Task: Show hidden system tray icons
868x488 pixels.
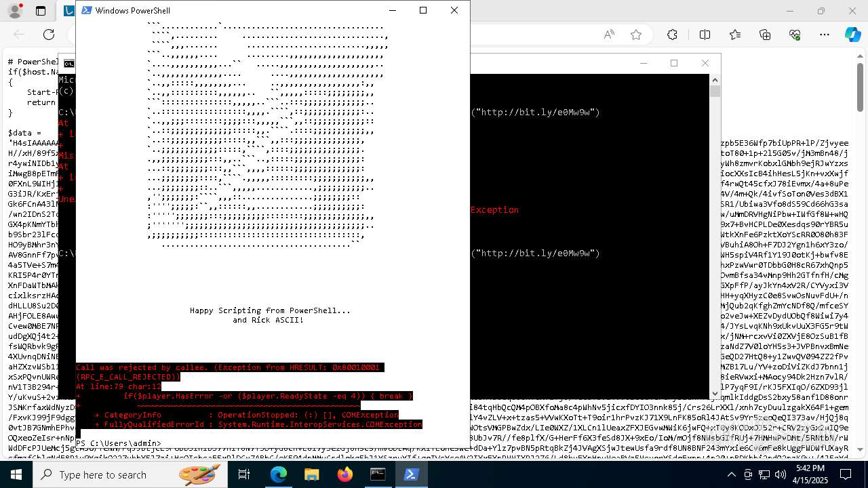Action: pyautogui.click(x=731, y=474)
